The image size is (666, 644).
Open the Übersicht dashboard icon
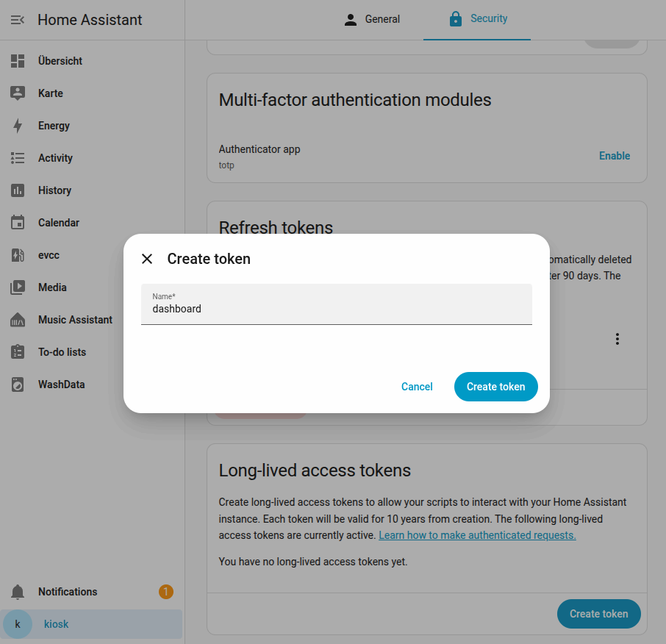click(18, 61)
